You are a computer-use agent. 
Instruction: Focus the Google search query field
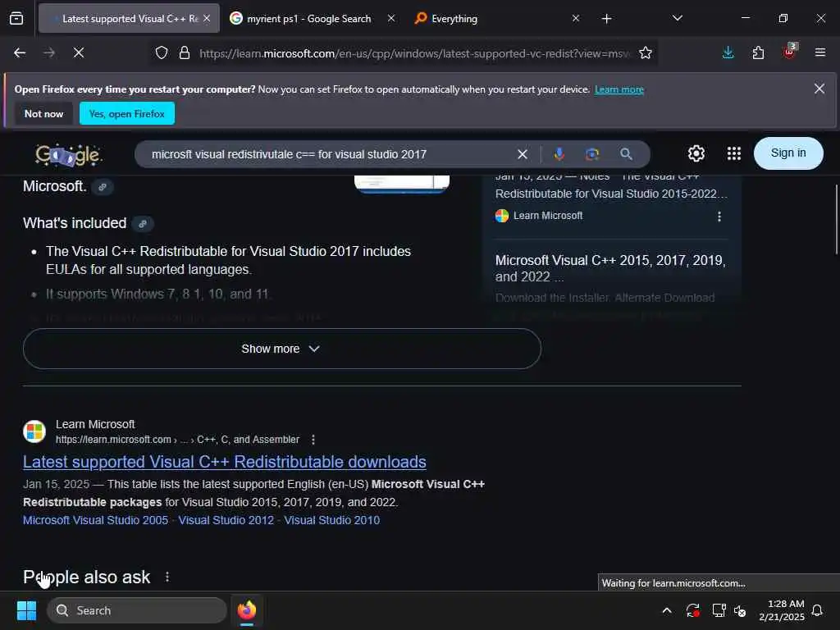330,154
